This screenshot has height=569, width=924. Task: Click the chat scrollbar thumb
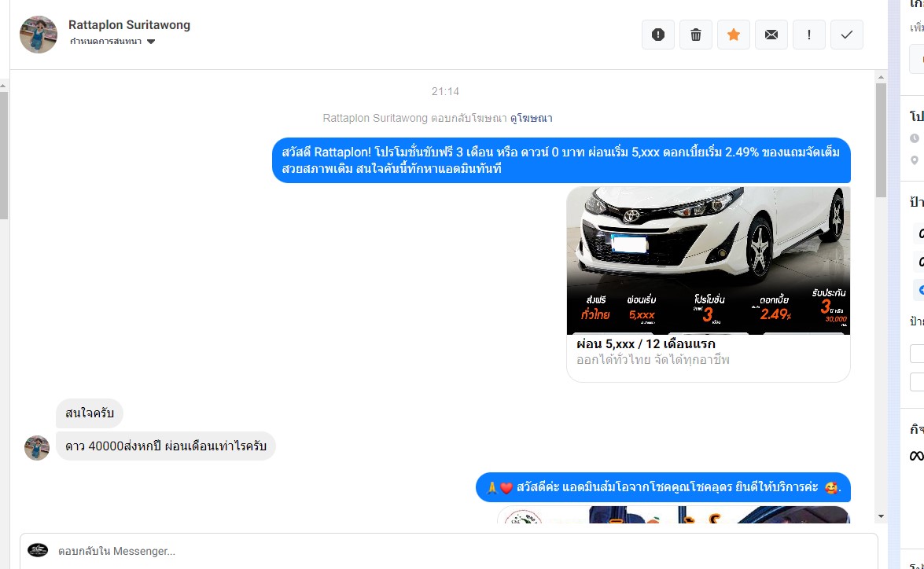point(881,140)
